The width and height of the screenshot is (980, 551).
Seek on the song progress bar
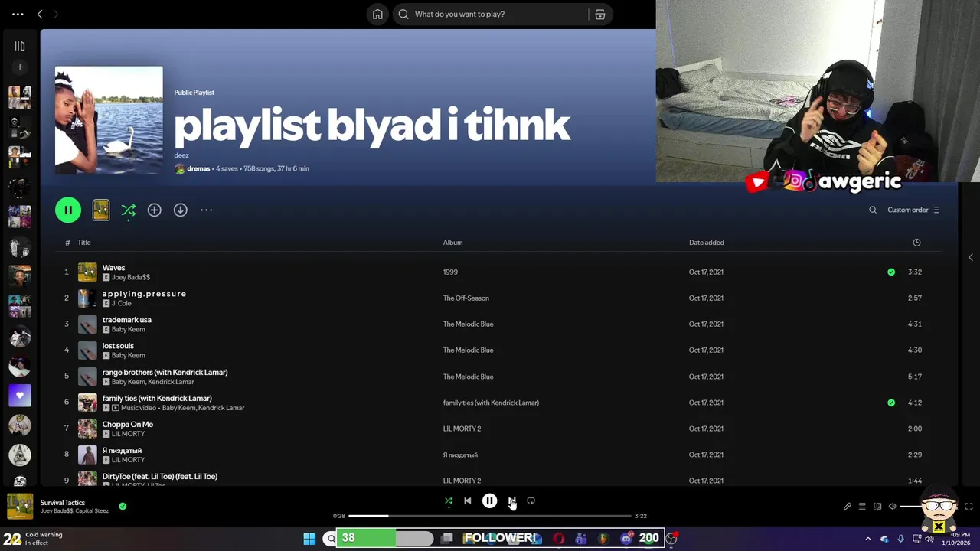click(x=490, y=516)
